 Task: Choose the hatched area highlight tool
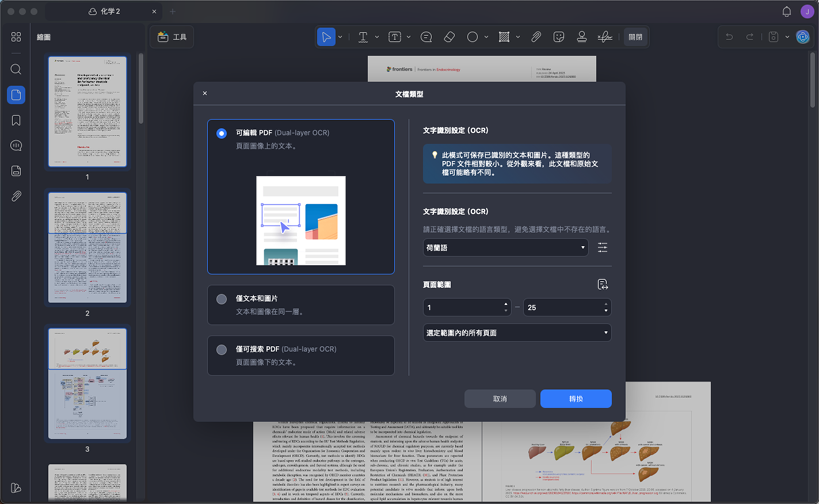click(x=504, y=37)
